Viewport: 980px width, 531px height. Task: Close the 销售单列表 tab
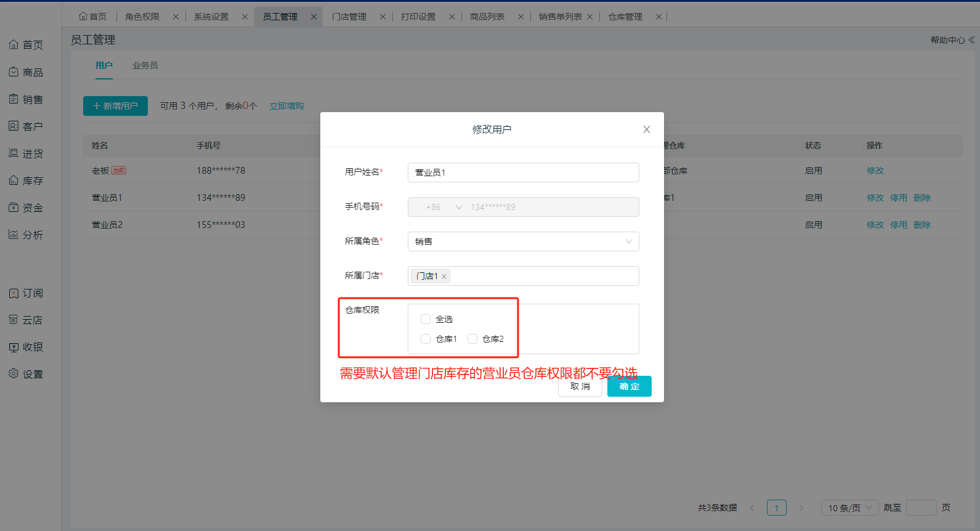[589, 17]
